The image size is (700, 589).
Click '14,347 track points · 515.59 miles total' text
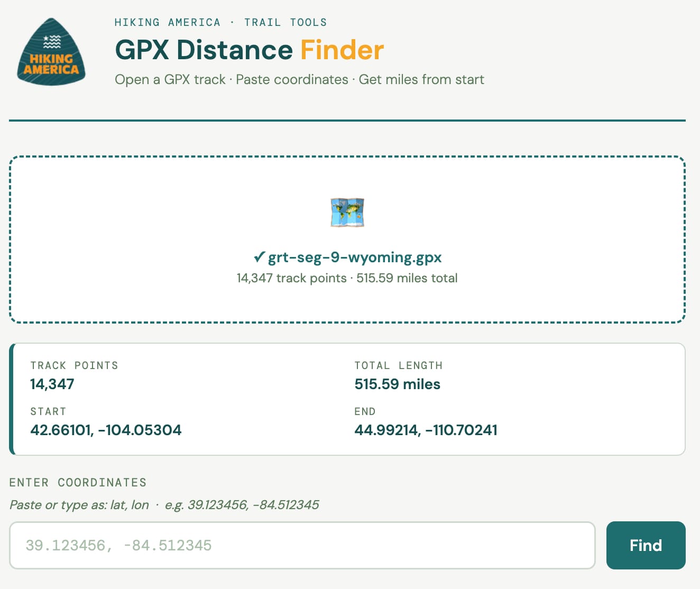(347, 278)
